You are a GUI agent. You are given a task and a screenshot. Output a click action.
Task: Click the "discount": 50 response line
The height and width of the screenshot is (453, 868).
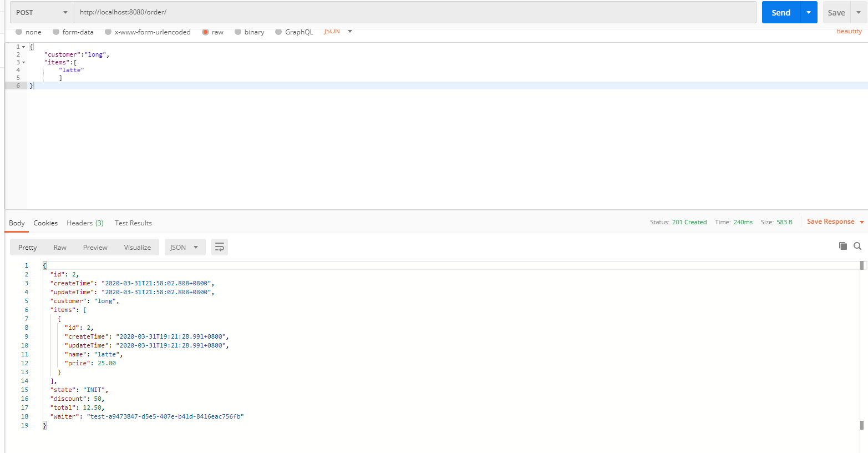77,399
